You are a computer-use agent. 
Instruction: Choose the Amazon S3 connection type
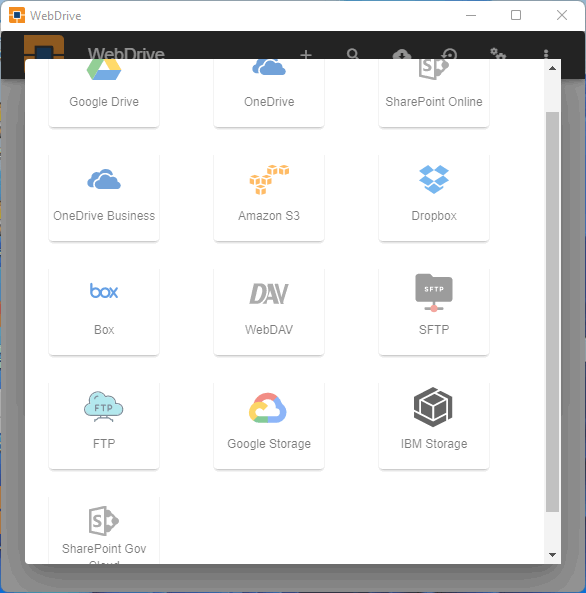(x=269, y=197)
